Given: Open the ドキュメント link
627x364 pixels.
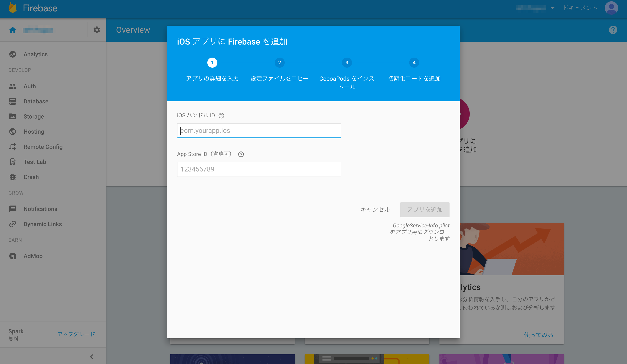Looking at the screenshot, I should pos(580,8).
